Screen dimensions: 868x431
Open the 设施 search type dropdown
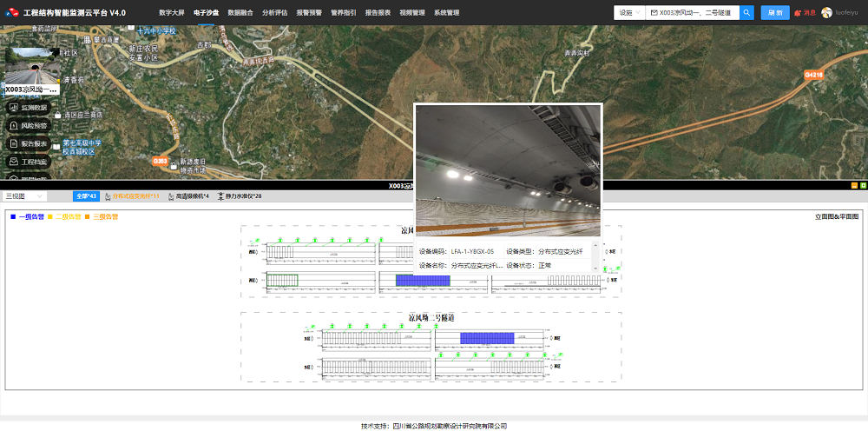pyautogui.click(x=629, y=13)
